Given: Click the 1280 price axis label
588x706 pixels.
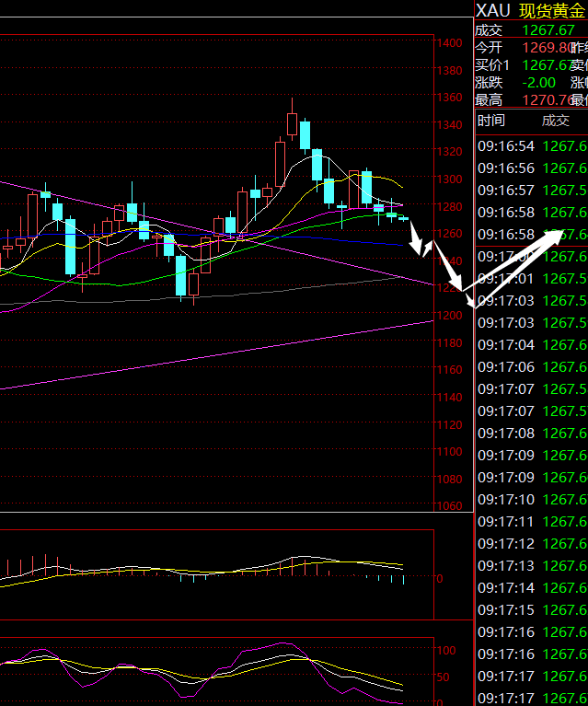Looking at the screenshot, I should coord(449,207).
